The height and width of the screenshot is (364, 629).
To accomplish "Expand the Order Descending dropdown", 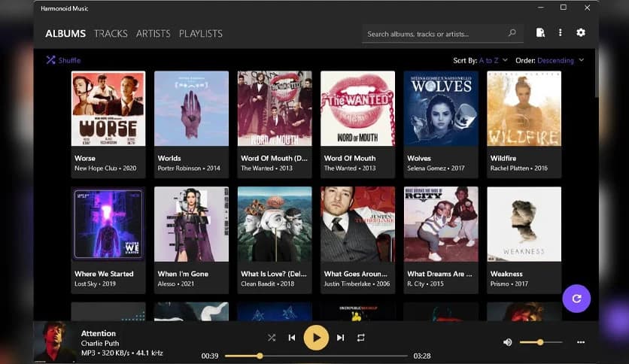I will pyautogui.click(x=560, y=60).
